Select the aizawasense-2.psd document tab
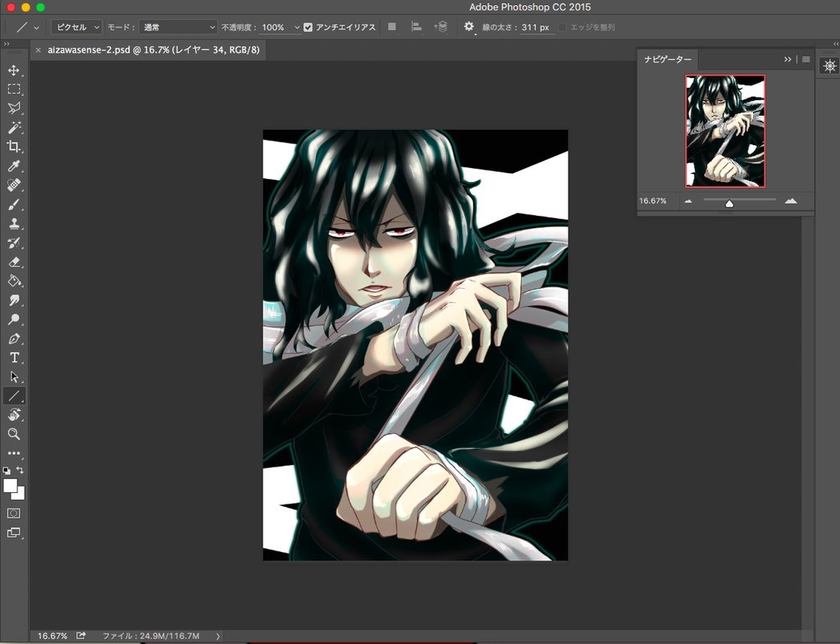This screenshot has width=840, height=644. click(x=153, y=50)
